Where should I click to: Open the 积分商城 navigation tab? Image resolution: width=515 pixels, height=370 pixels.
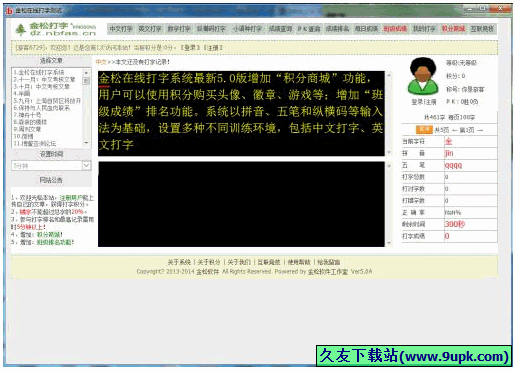[x=453, y=29]
